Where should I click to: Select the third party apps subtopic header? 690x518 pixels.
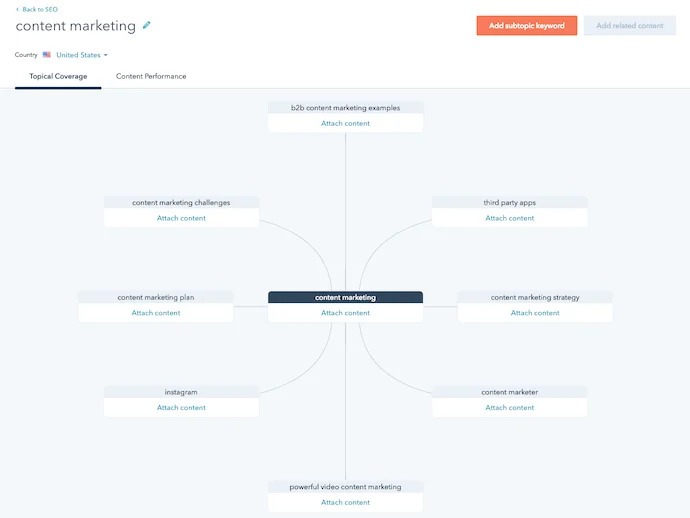pos(510,203)
